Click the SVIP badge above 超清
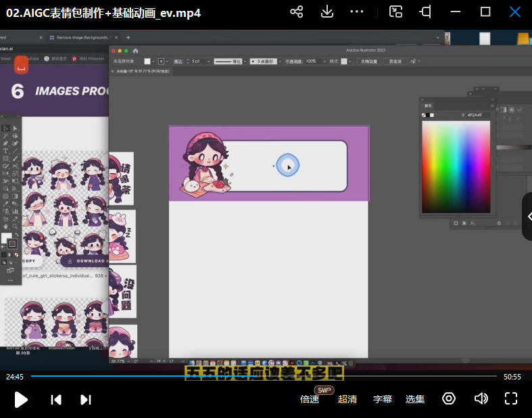Screen dimensions: 532x418 324,390
